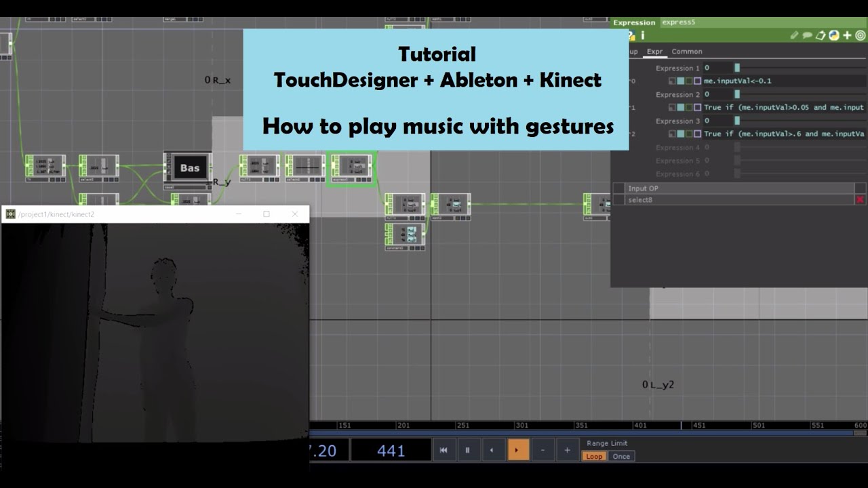Select the node at the far right of the long wire

coord(597,206)
